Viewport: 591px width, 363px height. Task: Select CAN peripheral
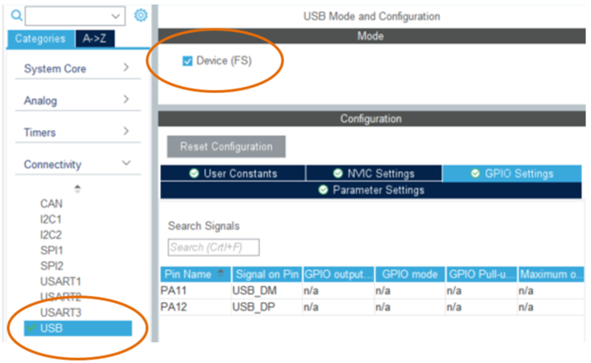pos(51,204)
